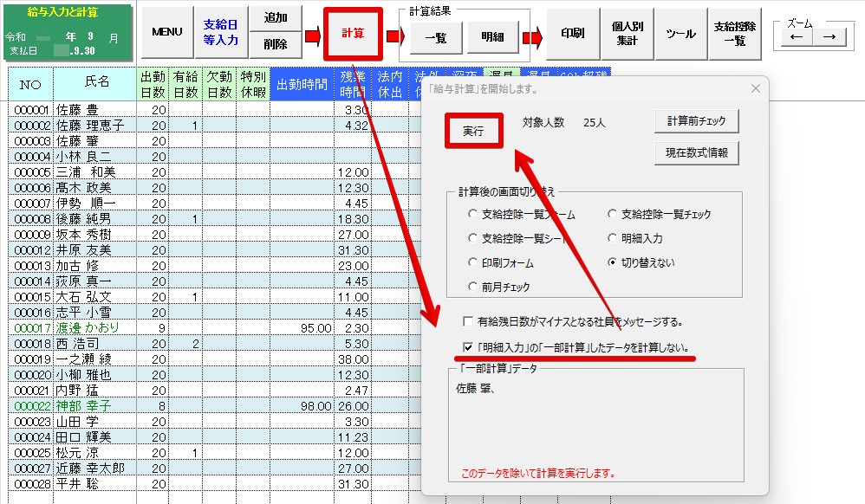Open the MENU button

point(166,33)
